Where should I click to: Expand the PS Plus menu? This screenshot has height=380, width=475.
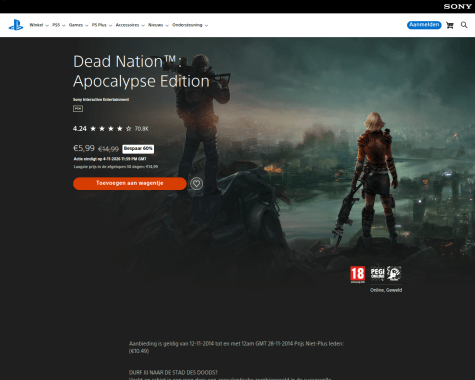(x=102, y=25)
